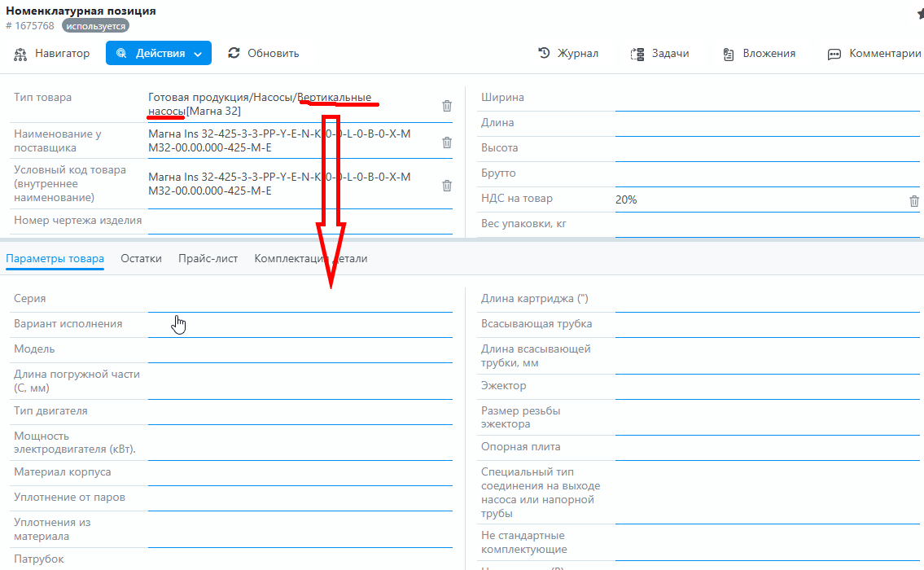924x570 pixels.
Task: Clear Наименование у поставщика with trash icon
Action: [x=447, y=142]
